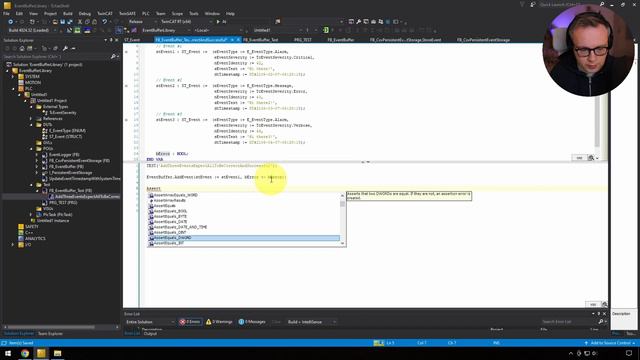Open the Entire Solution scope dropdown
640x360 pixels.
[x=150, y=322]
